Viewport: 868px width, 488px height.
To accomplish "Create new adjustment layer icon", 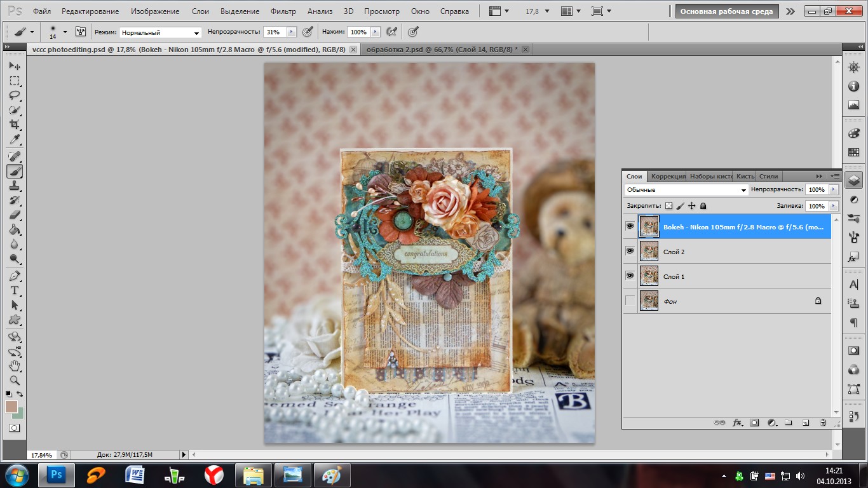I will pos(772,422).
